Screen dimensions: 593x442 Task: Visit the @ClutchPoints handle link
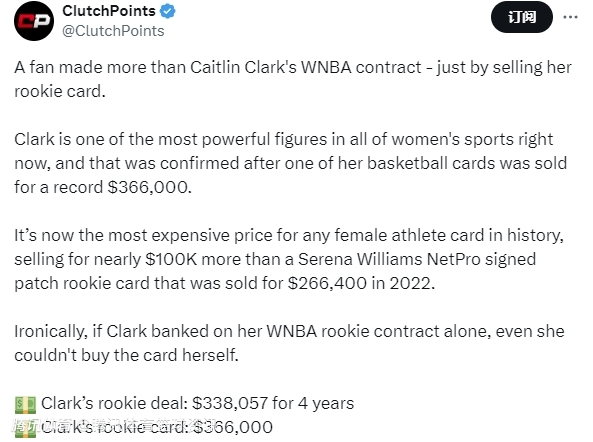[x=113, y=31]
